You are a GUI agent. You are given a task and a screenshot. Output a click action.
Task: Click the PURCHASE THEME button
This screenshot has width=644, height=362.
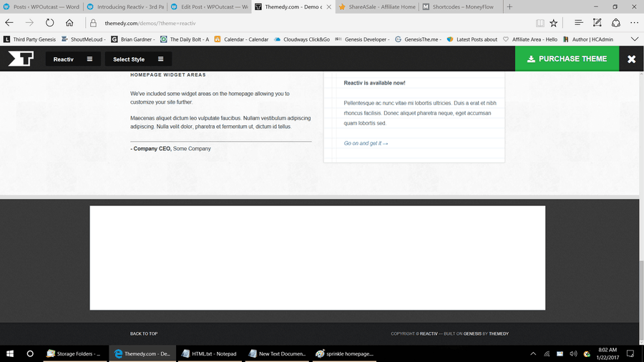tap(567, 59)
